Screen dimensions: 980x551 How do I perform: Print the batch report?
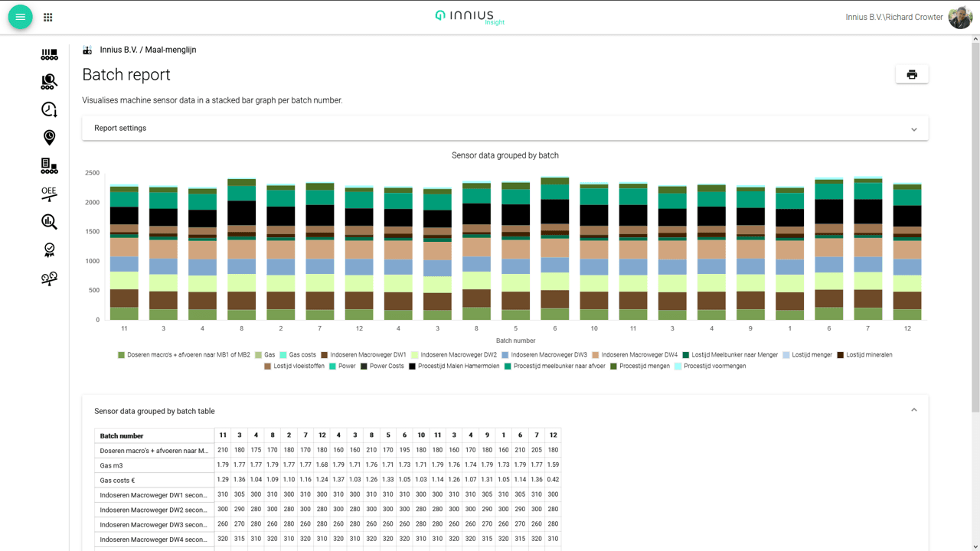tap(912, 74)
